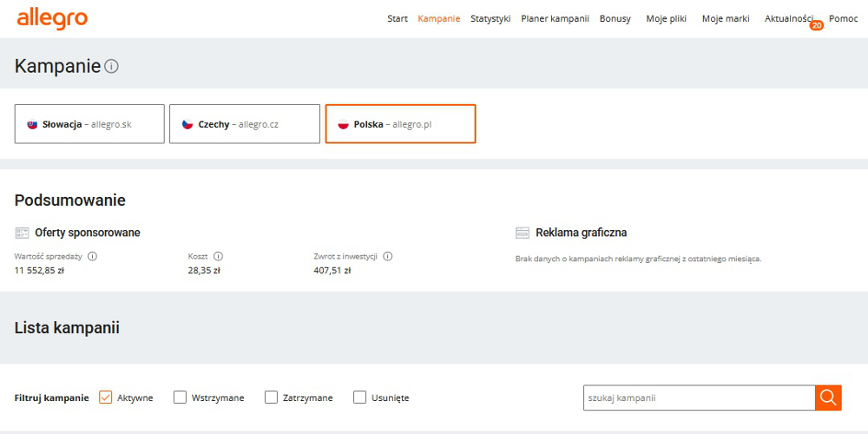The image size is (868, 434).
Task: Click the cost value 28,35 zł
Action: pyautogui.click(x=204, y=271)
